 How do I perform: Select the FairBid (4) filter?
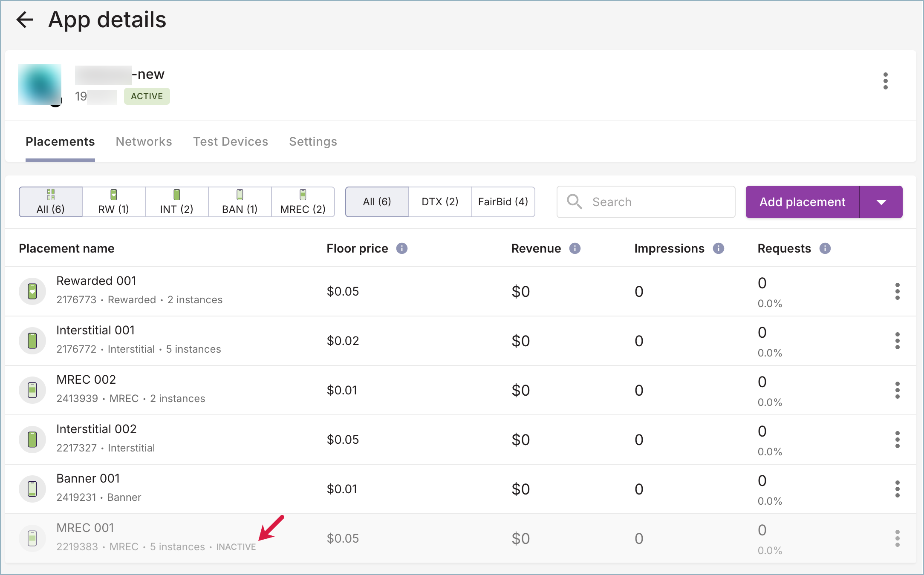click(503, 202)
